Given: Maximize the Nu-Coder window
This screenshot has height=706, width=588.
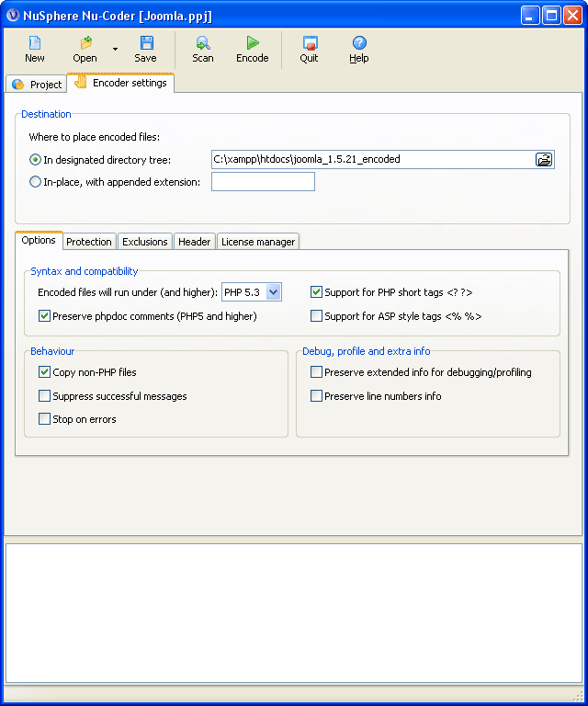Looking at the screenshot, I should [551, 16].
